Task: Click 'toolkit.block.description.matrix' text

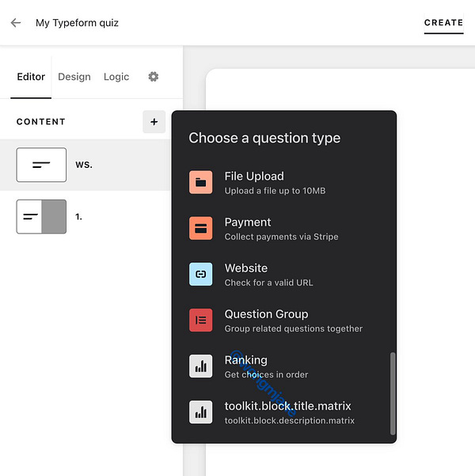Action: [x=290, y=421]
